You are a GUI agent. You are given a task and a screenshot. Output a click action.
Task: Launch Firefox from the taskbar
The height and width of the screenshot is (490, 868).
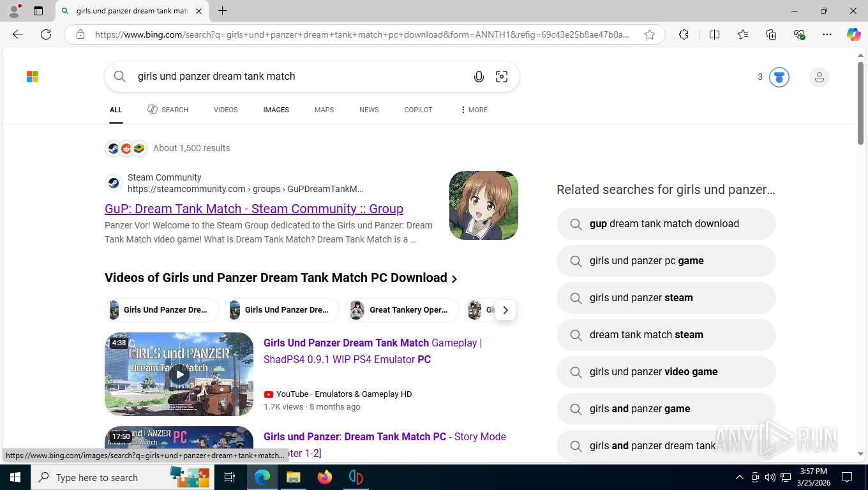[325, 477]
